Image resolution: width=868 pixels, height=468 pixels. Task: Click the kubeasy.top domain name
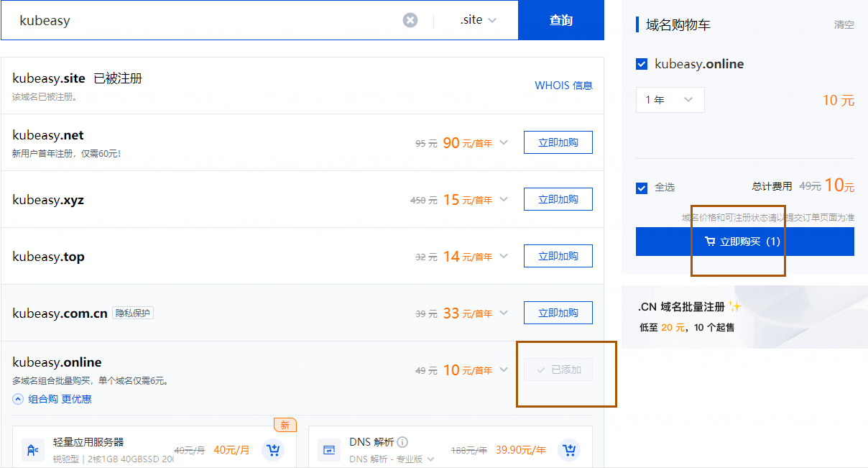(x=49, y=257)
